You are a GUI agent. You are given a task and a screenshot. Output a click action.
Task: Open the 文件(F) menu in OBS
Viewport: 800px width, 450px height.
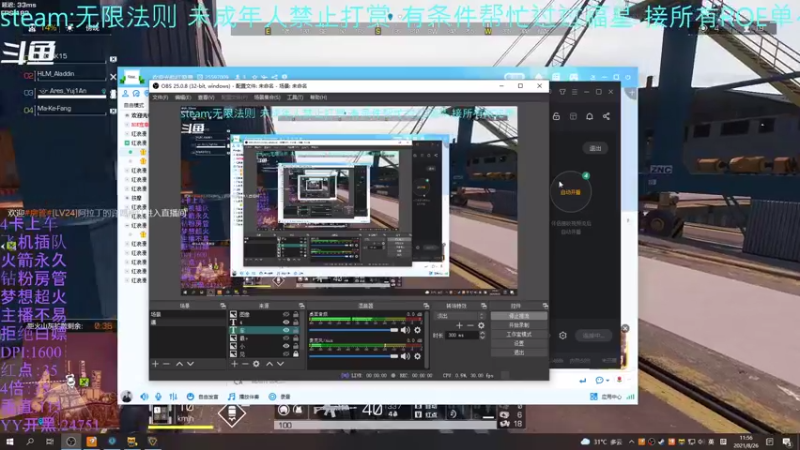[x=160, y=97]
